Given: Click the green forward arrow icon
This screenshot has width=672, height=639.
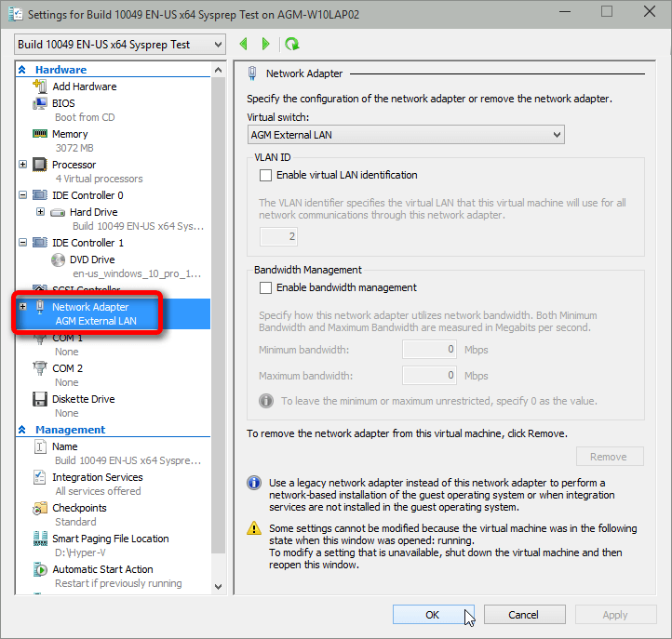Looking at the screenshot, I should click(x=266, y=44).
